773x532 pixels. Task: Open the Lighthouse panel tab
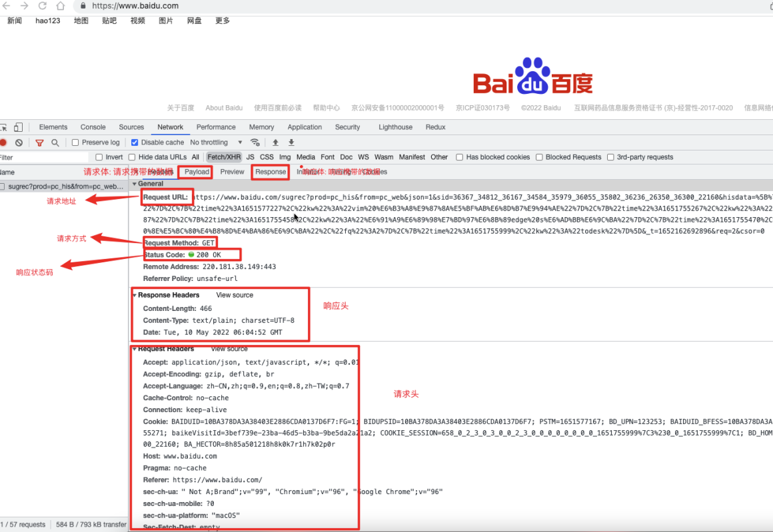click(395, 127)
